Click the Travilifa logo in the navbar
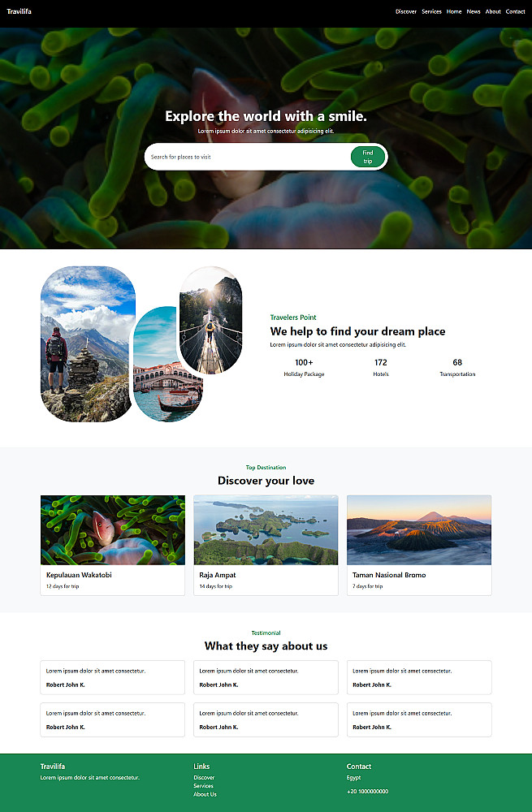 (x=19, y=11)
